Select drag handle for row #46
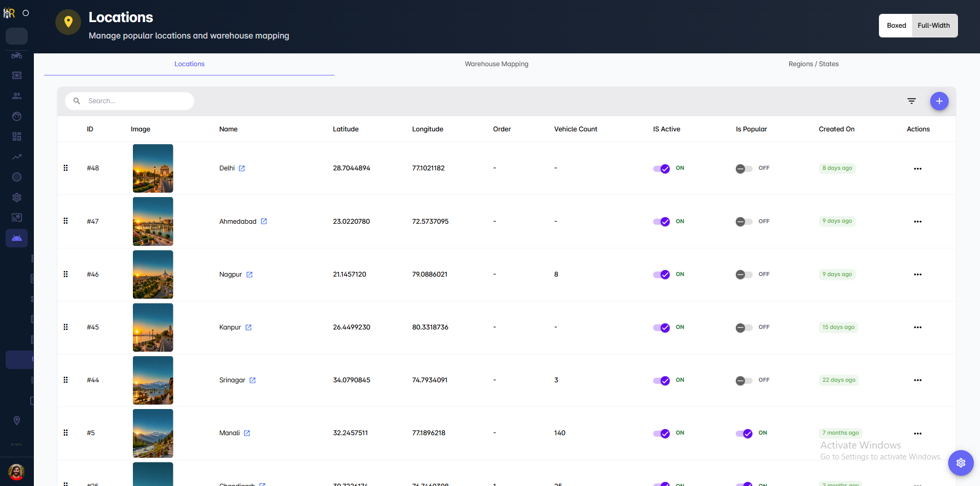Image resolution: width=980 pixels, height=486 pixels. click(x=66, y=274)
